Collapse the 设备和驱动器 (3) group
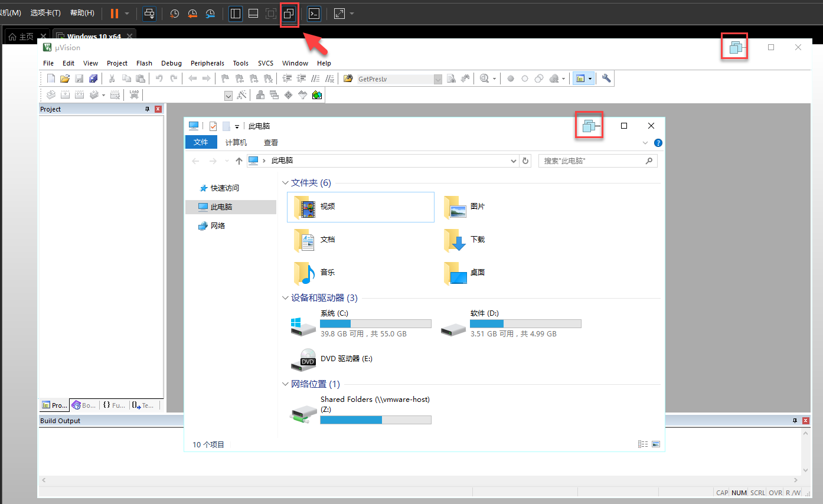Viewport: 823px width, 504px height. (286, 298)
